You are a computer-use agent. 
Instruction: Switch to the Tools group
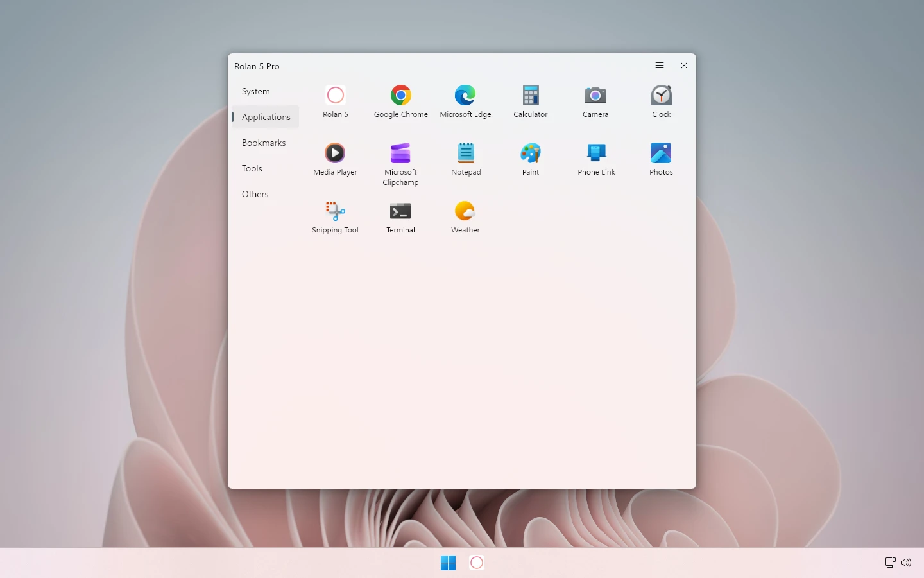pos(265,168)
